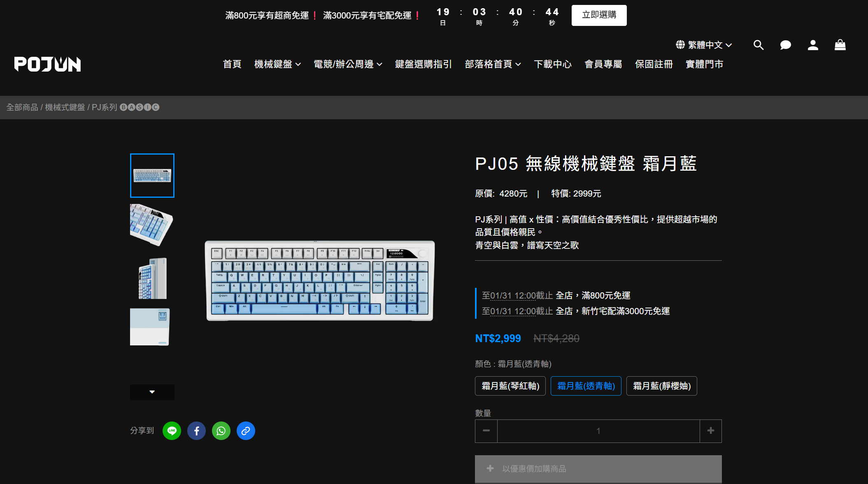868x484 pixels.
Task: Decrease quantity with minus button
Action: coord(486,431)
